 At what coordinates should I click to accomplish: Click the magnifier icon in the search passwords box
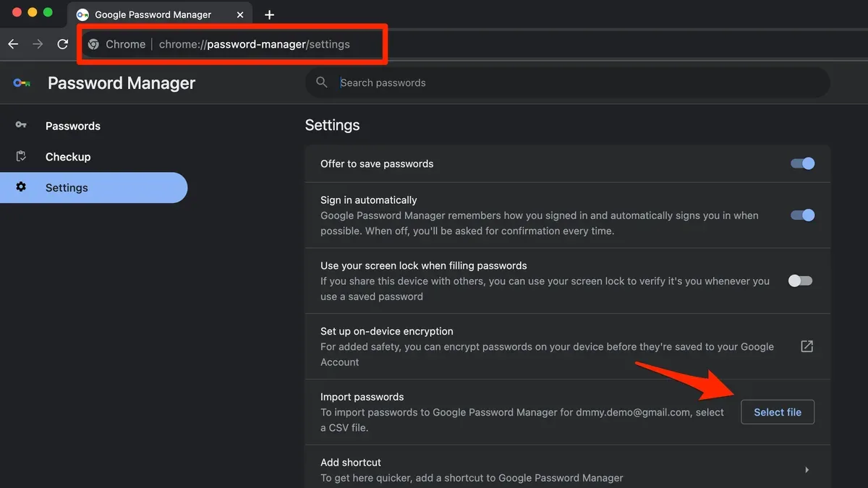tap(322, 82)
